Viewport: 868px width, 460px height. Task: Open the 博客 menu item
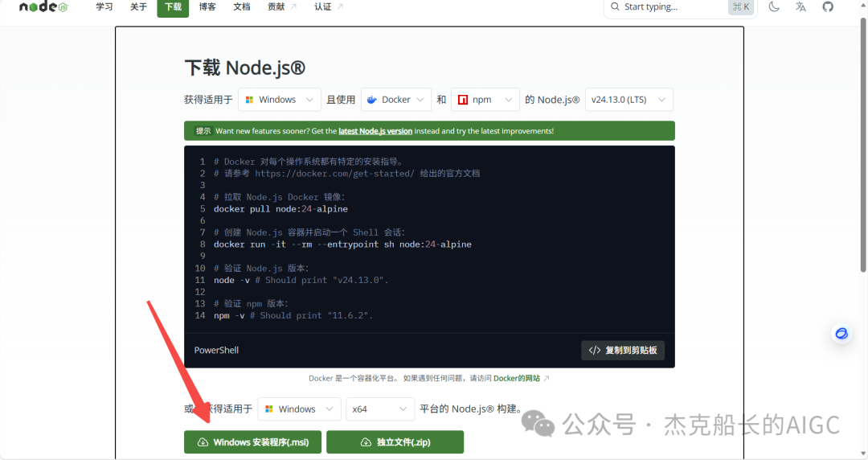pyautogui.click(x=207, y=6)
